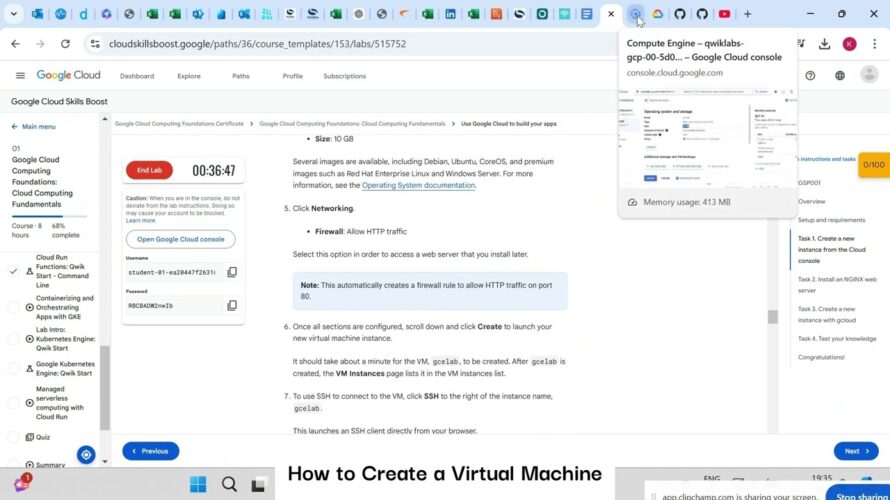
Task: Click the blue floating target button in sidebar
Action: (86, 455)
